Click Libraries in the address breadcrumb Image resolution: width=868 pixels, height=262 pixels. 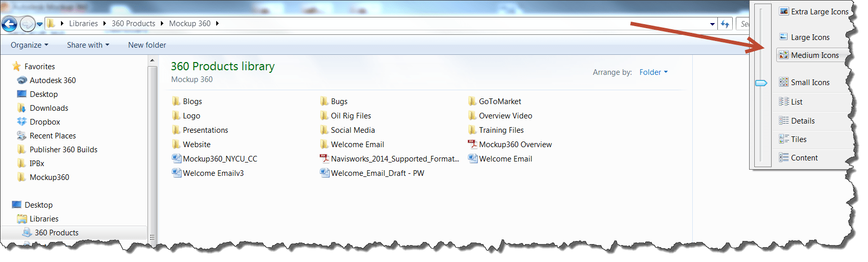coord(84,24)
